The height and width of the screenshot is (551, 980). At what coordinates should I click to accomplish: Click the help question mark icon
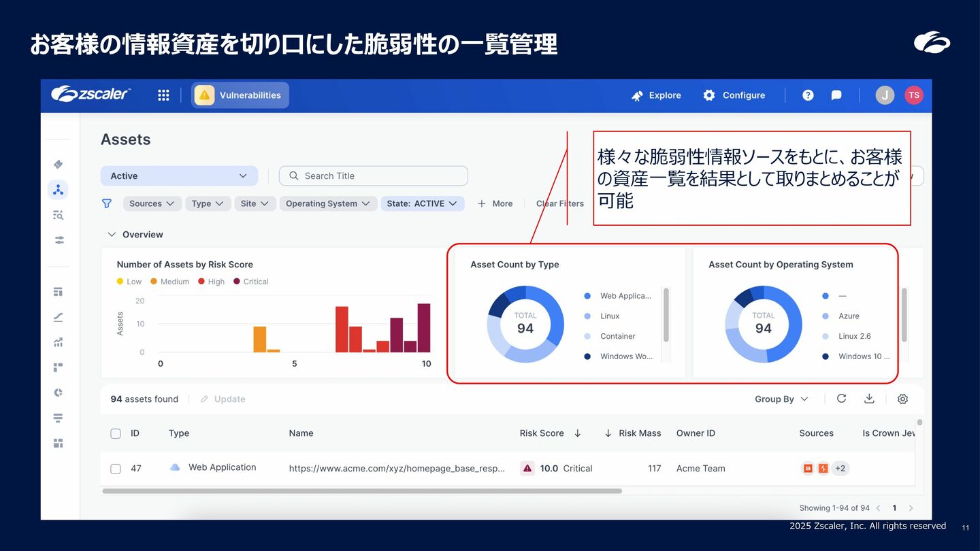(x=808, y=95)
